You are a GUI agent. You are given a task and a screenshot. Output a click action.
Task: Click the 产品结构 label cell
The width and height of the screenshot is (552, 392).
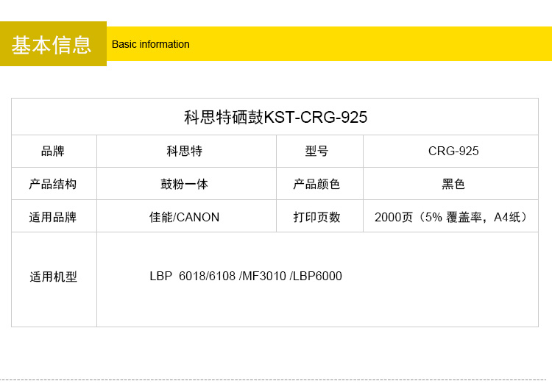point(53,184)
